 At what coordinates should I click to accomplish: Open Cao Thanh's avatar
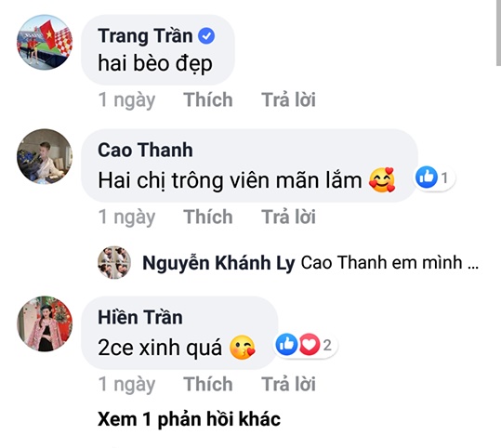[45, 156]
